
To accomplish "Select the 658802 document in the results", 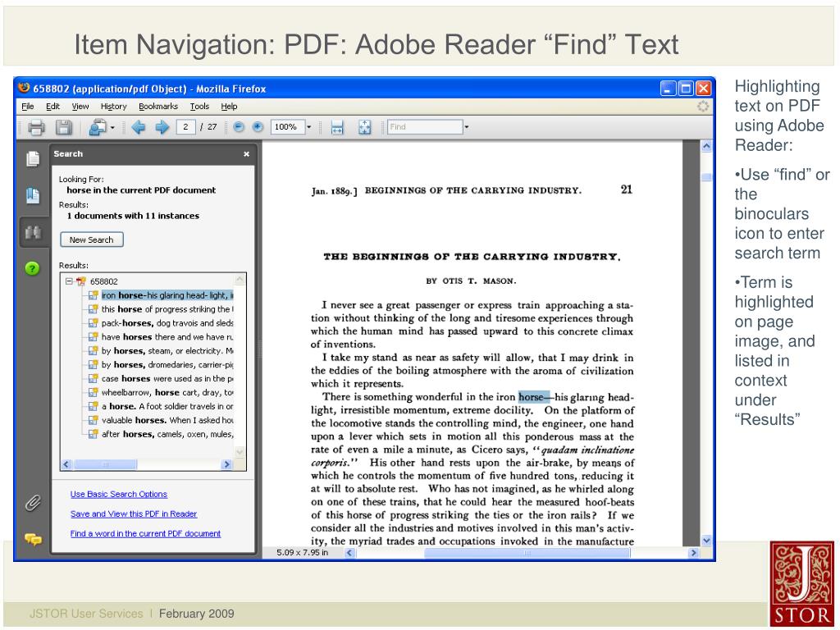I will (104, 281).
